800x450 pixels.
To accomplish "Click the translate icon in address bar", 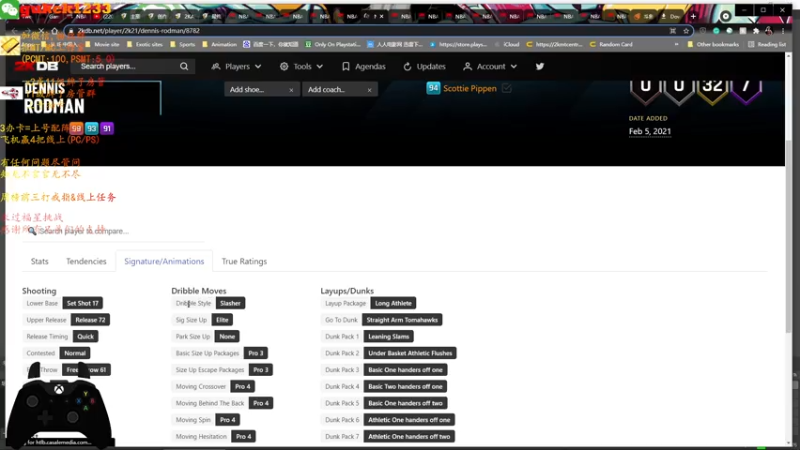I will 673,31.
